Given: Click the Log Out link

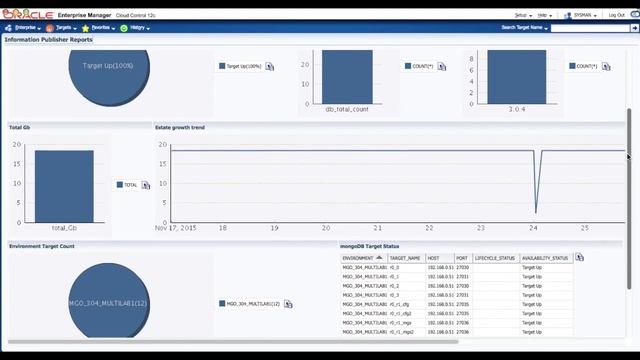Looking at the screenshot, I should pyautogui.click(x=616, y=15).
